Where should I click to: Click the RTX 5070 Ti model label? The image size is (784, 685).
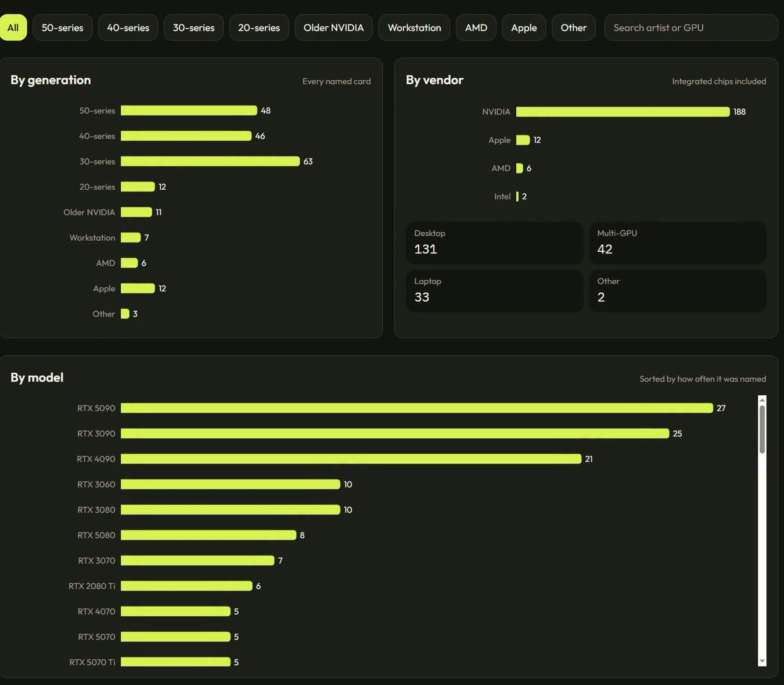click(92, 662)
